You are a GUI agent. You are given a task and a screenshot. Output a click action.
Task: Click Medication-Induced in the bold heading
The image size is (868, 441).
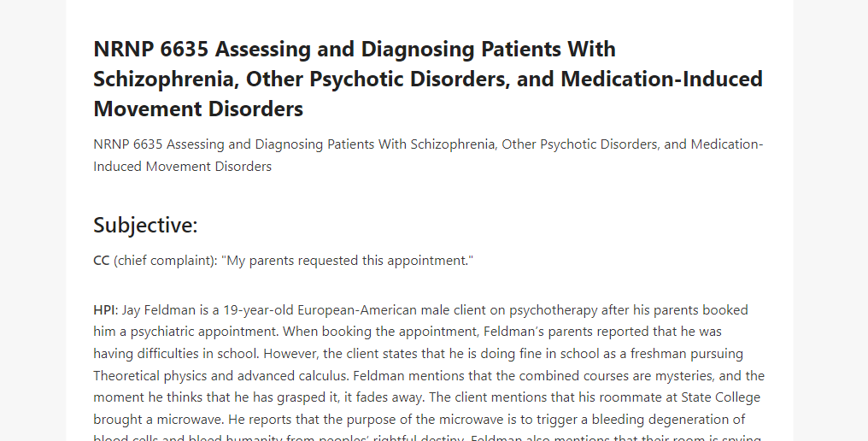coord(661,79)
